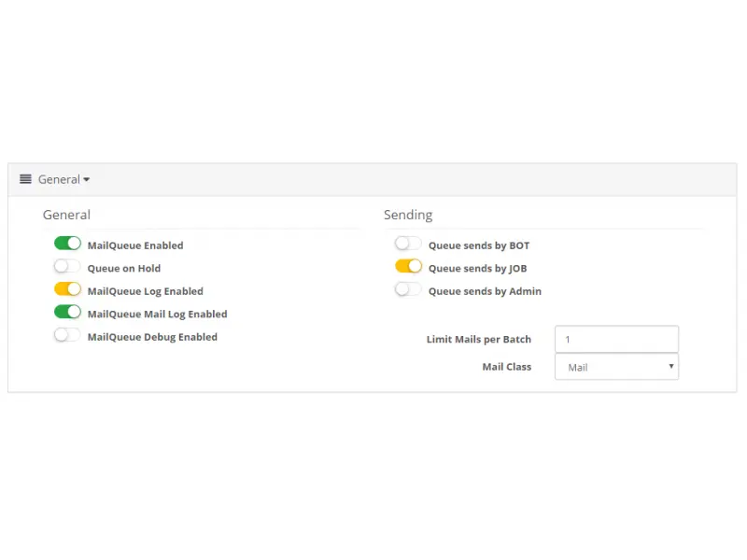Switch off MailQueue Mail Log Enabled
The width and height of the screenshot is (747, 560).
tap(67, 312)
